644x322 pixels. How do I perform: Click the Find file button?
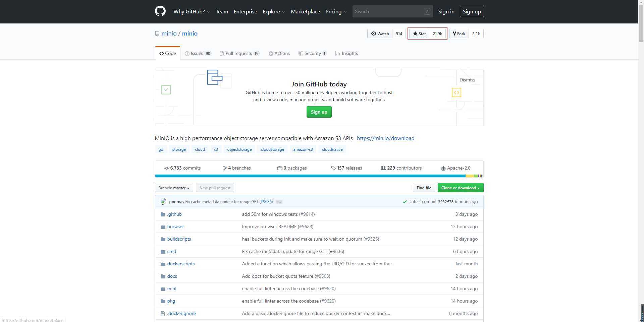(x=424, y=188)
